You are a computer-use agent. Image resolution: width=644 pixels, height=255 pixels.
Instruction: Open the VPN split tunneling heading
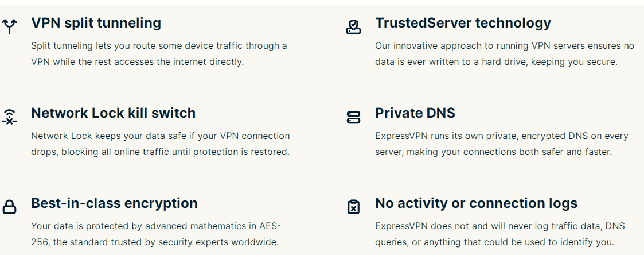pyautogui.click(x=96, y=23)
